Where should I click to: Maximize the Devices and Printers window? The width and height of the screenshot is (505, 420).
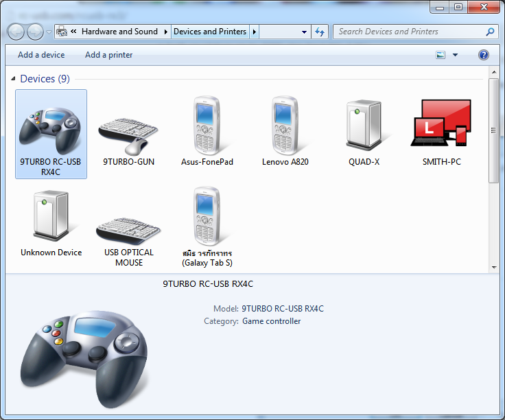[458, 7]
